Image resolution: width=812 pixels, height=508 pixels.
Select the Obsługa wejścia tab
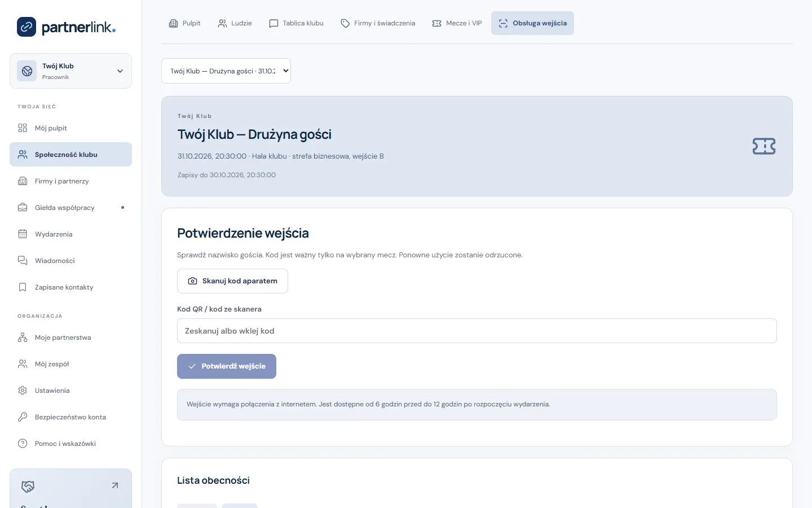532,23
